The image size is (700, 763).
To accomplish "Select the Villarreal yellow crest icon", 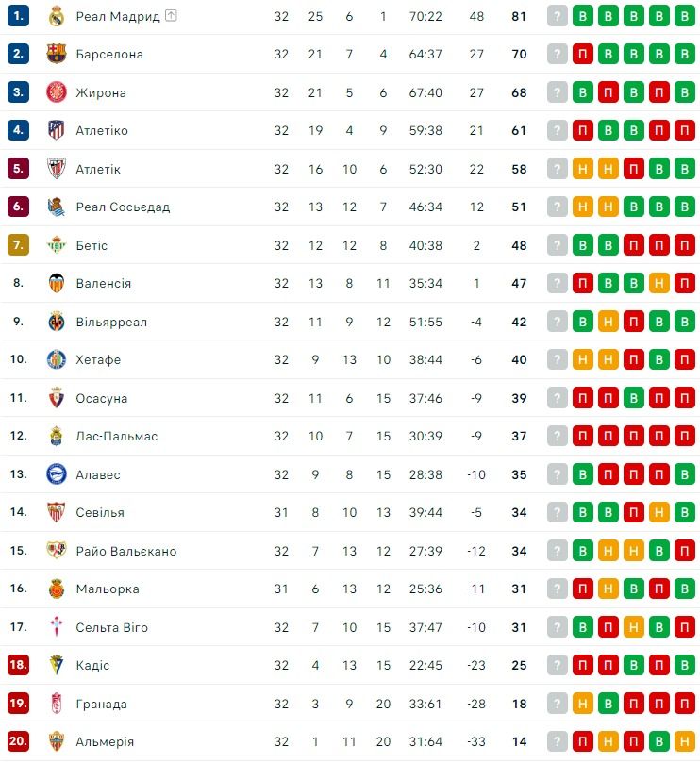I will pos(57,322).
